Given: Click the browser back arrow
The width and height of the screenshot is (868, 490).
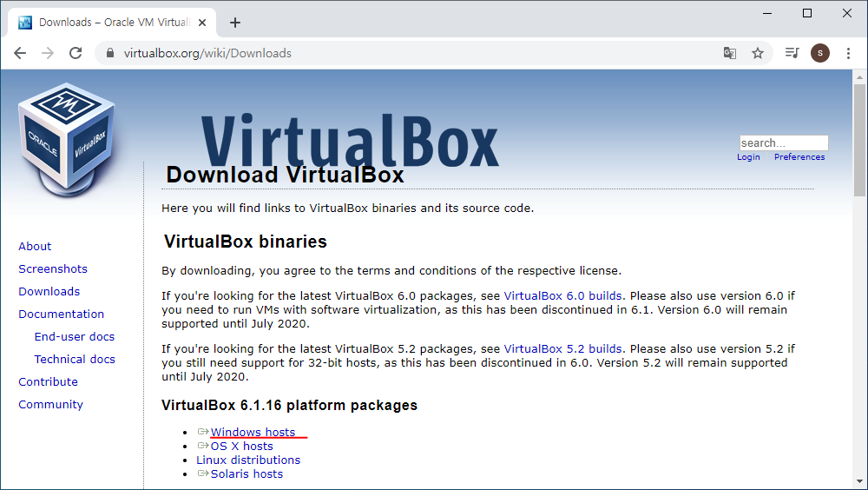Looking at the screenshot, I should pyautogui.click(x=20, y=53).
